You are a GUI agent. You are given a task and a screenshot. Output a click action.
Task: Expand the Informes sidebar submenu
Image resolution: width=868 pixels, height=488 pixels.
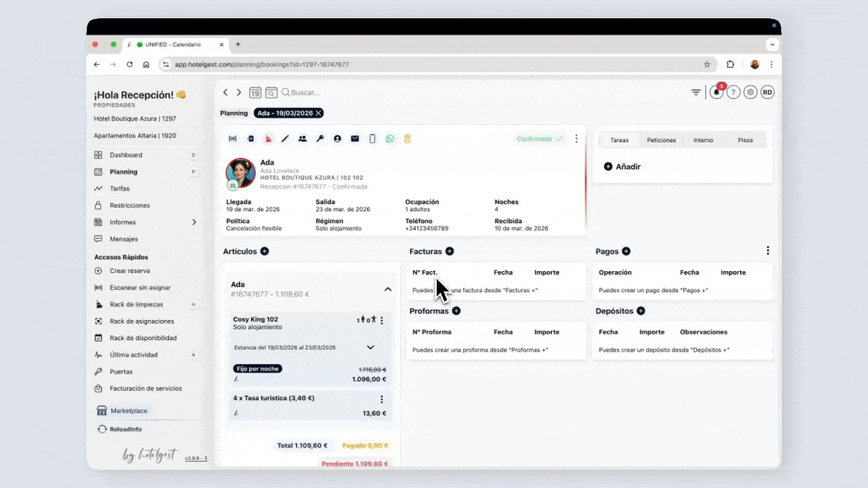coord(194,222)
